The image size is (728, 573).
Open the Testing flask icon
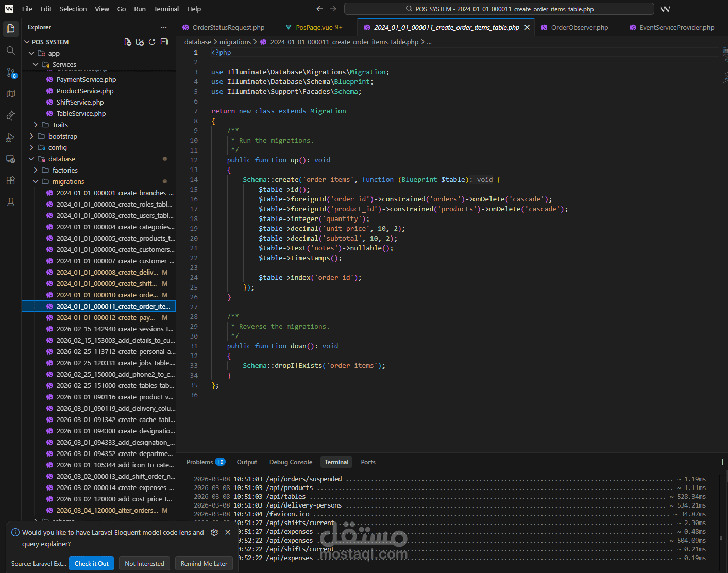(10, 202)
